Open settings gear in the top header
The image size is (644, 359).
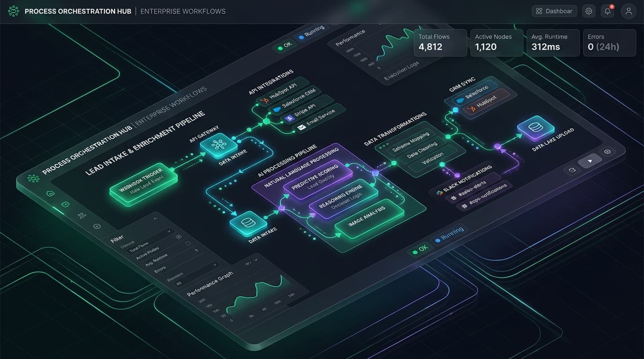(589, 11)
